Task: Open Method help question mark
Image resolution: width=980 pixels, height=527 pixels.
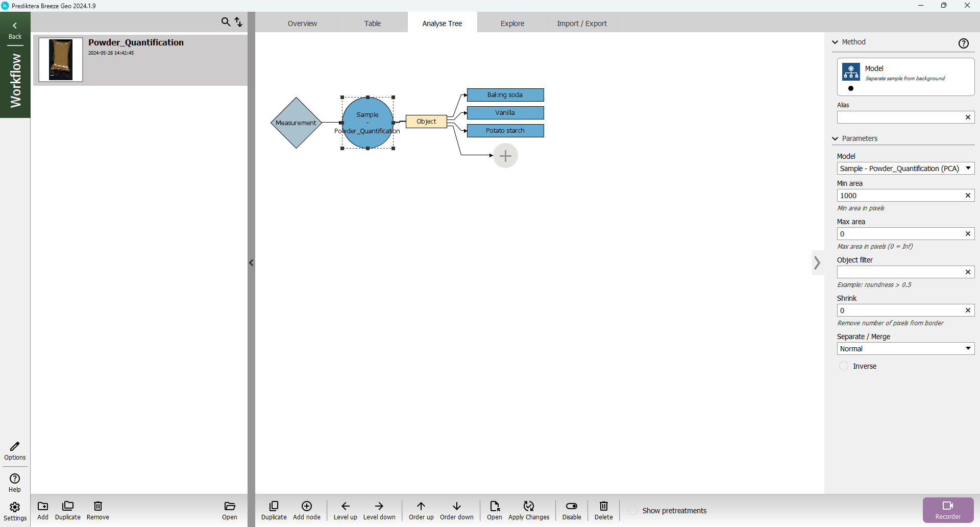Action: point(963,43)
